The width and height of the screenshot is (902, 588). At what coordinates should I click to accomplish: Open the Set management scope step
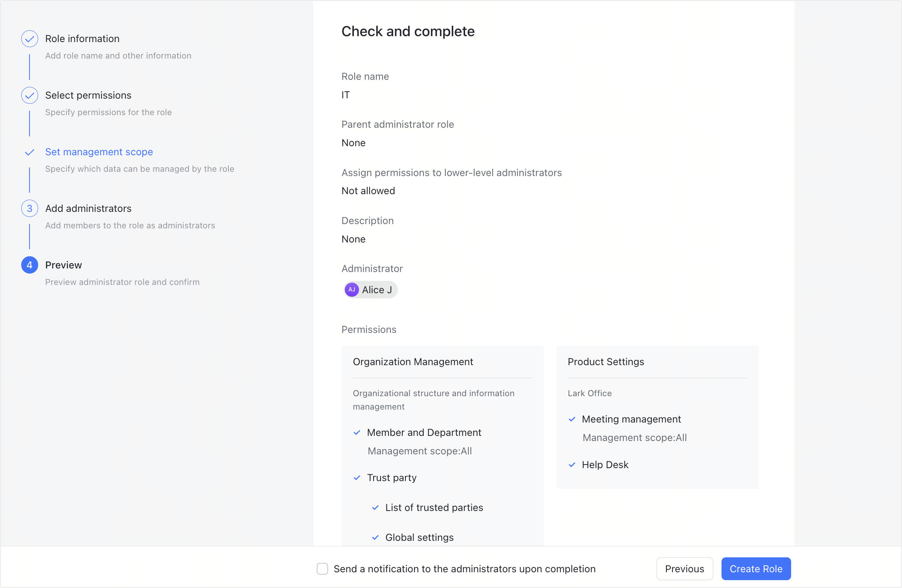click(x=99, y=152)
